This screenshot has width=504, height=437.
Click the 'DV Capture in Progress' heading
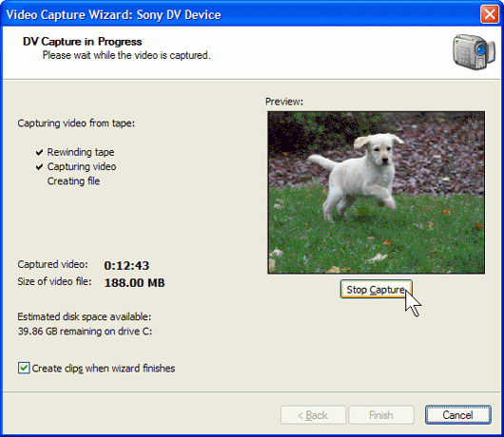83,42
